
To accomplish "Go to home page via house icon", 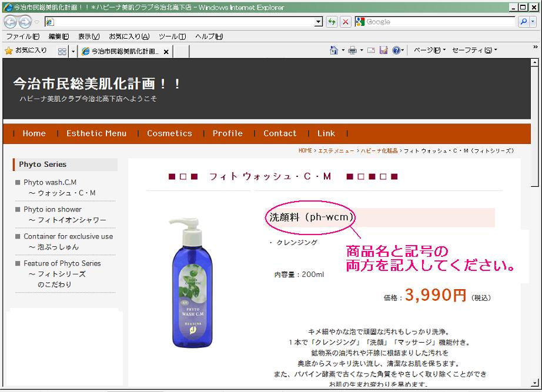I will click(333, 51).
